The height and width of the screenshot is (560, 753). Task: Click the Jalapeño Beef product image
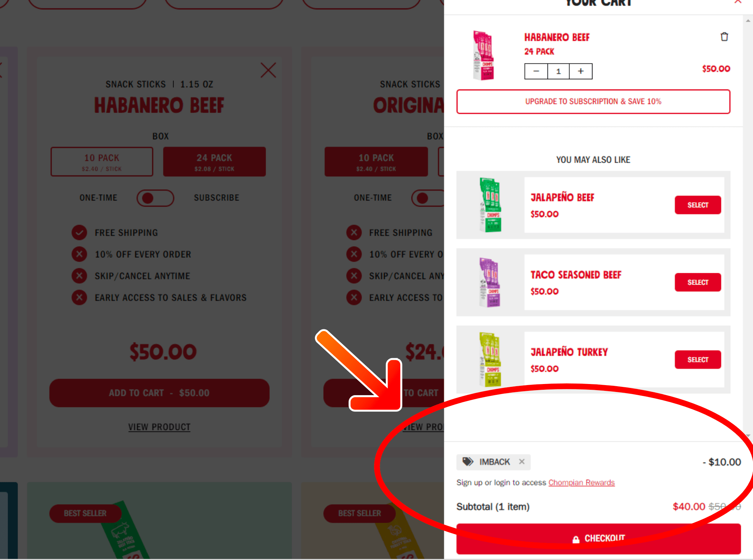pos(490,205)
